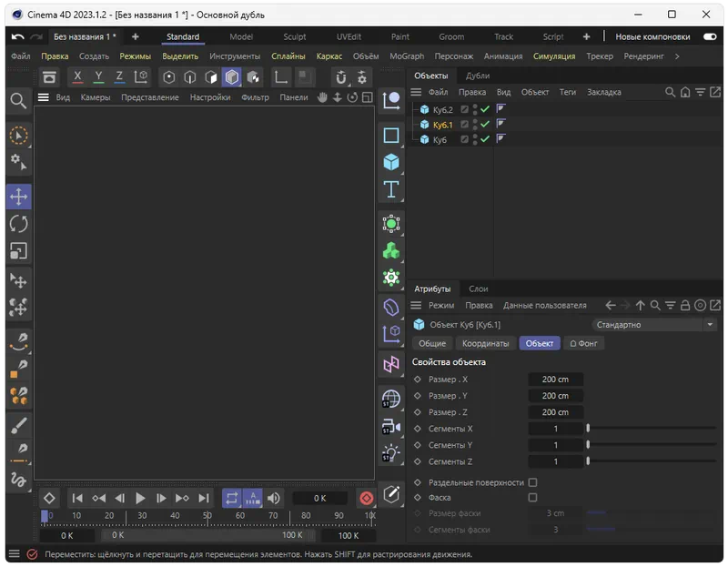This screenshot has height=567, width=728.
Task: Select the Move tool
Action: [x=18, y=197]
